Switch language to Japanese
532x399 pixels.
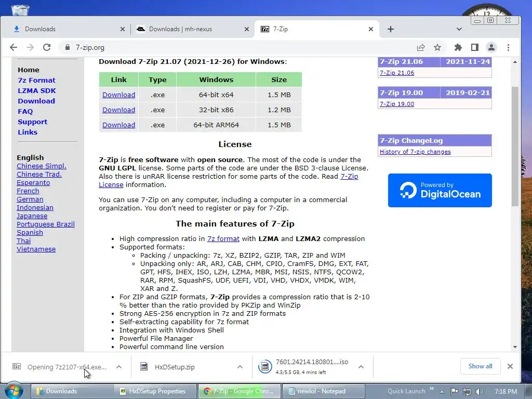[x=32, y=216]
